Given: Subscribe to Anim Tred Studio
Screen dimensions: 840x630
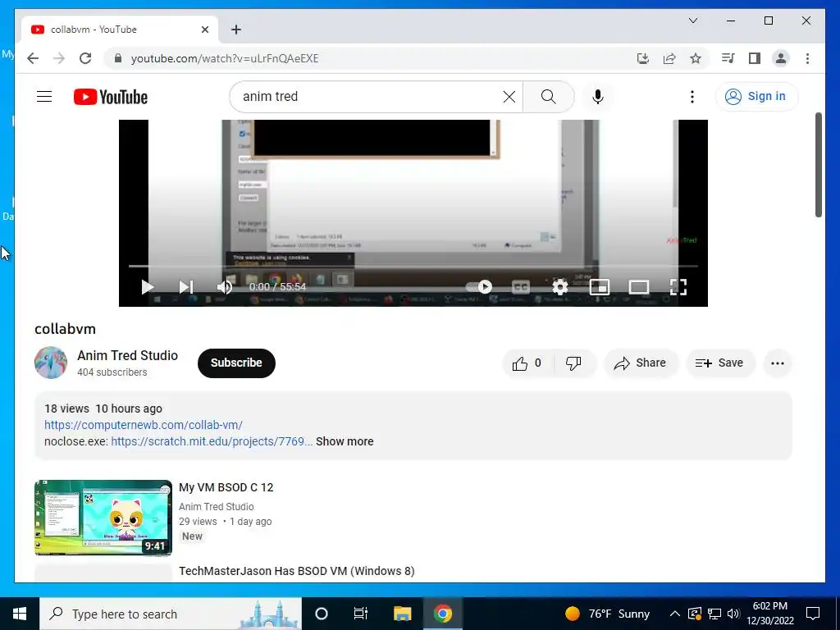Looking at the screenshot, I should click(x=236, y=363).
